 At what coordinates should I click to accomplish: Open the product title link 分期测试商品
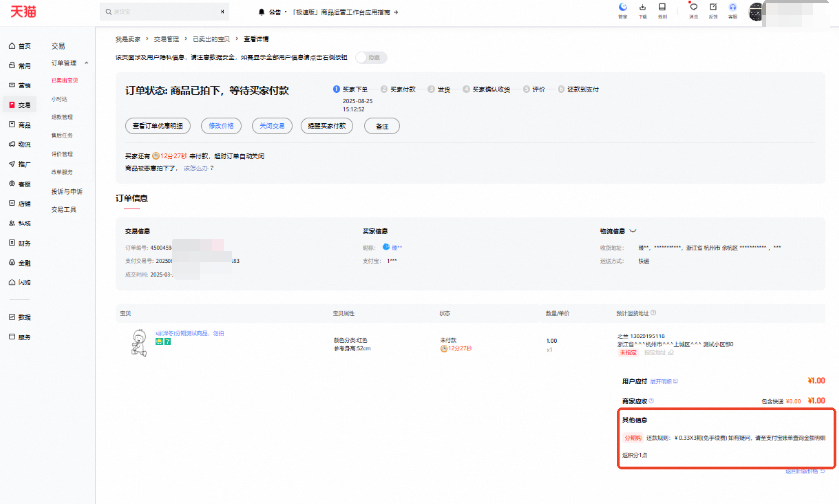(190, 333)
